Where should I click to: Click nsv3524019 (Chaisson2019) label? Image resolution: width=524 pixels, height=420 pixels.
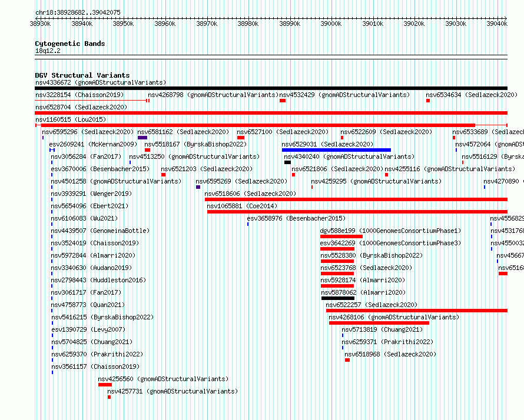tap(95, 243)
